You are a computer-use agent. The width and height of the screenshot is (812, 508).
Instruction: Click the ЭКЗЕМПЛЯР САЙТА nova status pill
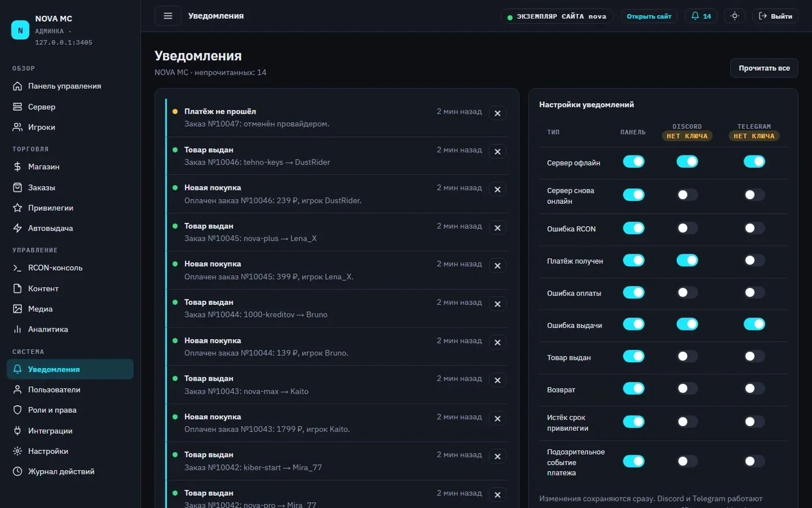coord(557,16)
